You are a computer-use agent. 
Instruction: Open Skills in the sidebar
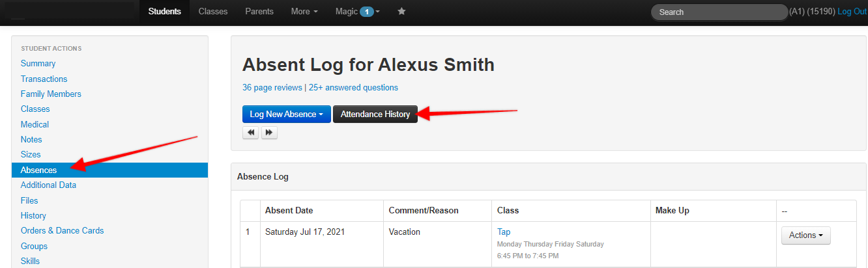30,261
